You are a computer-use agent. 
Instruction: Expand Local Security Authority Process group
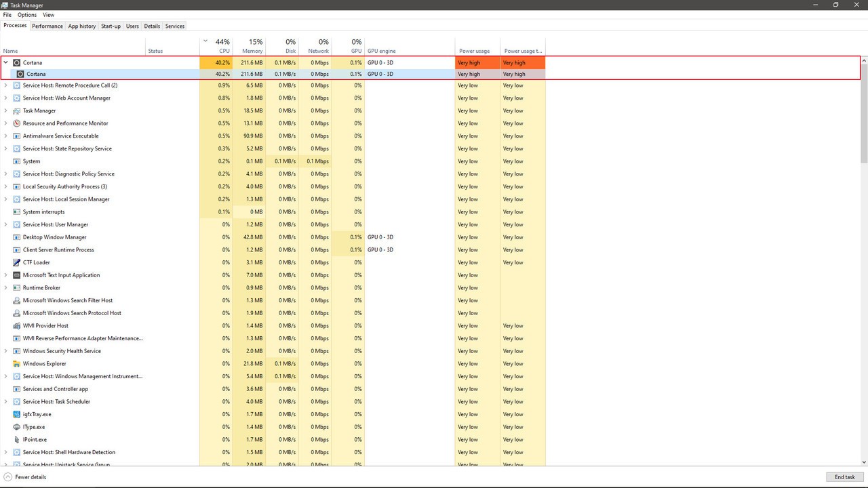point(6,186)
